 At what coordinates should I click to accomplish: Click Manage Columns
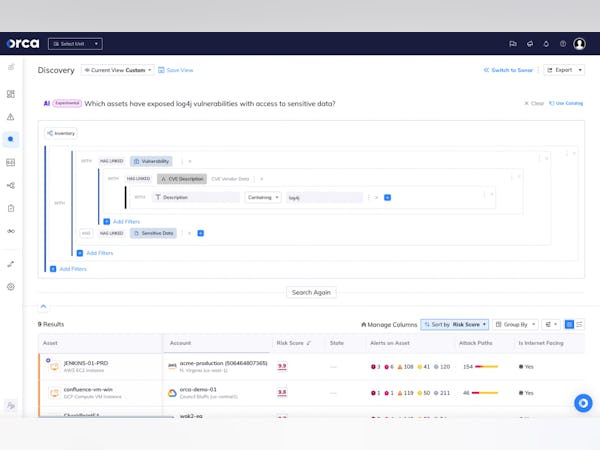pyautogui.click(x=389, y=324)
